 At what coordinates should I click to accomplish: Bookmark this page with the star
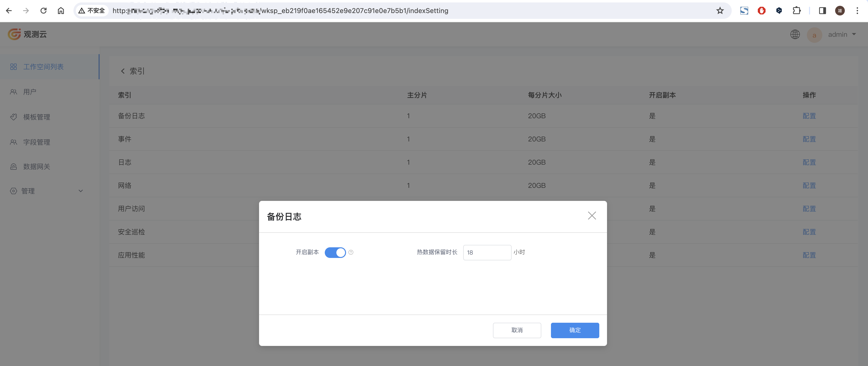(720, 11)
